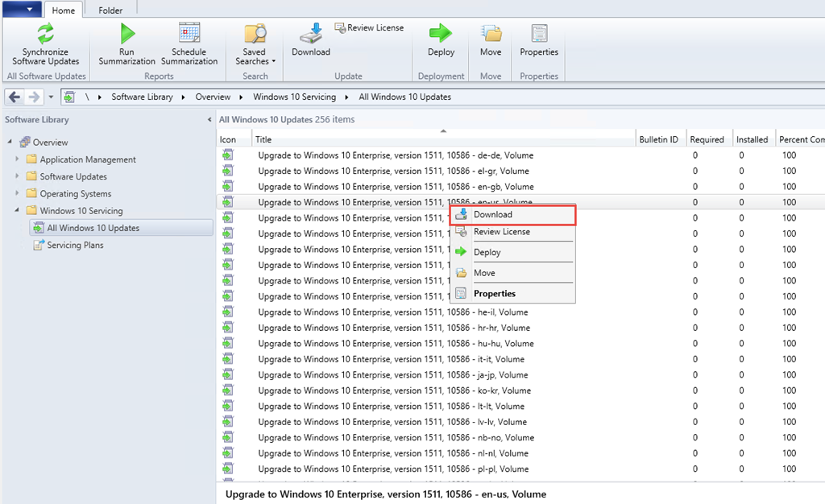825x504 pixels.
Task: Select the Operating Systems folder
Action: tap(75, 194)
